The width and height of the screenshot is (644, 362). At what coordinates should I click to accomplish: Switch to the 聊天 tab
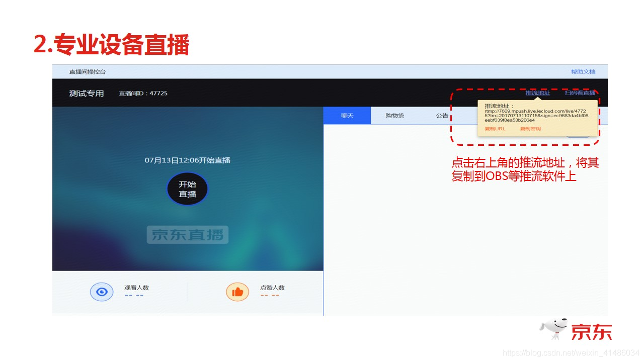coord(347,116)
